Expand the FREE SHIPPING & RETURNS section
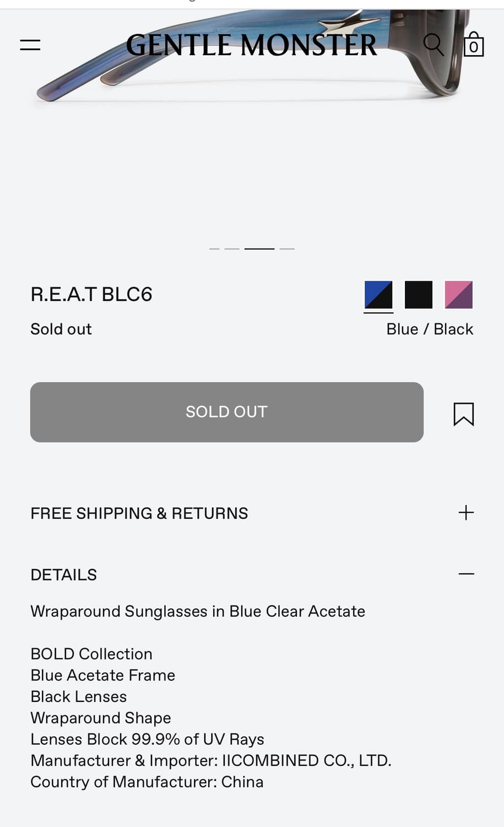504x827 pixels. (139, 513)
